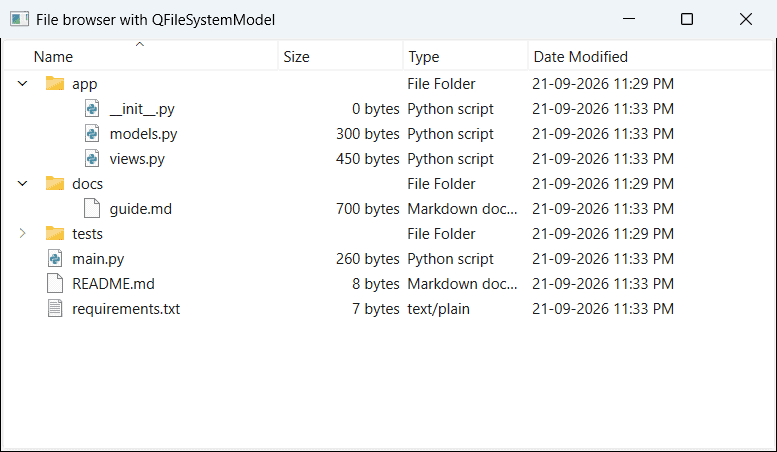
Task: Sort by the Name column header
Action: coord(140,56)
